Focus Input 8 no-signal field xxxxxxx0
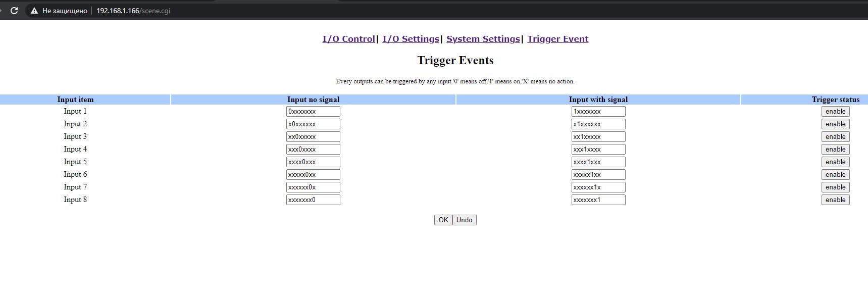This screenshot has width=868, height=293. (x=313, y=200)
